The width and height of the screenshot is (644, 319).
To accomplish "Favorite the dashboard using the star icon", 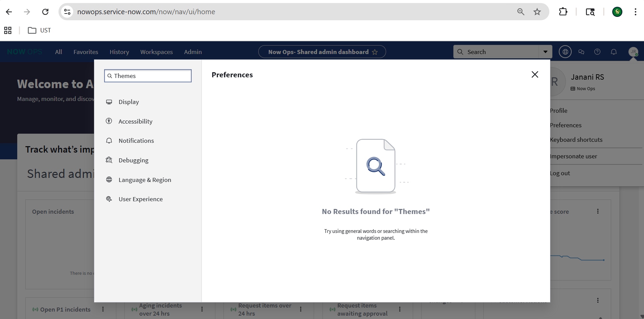I will (x=375, y=52).
